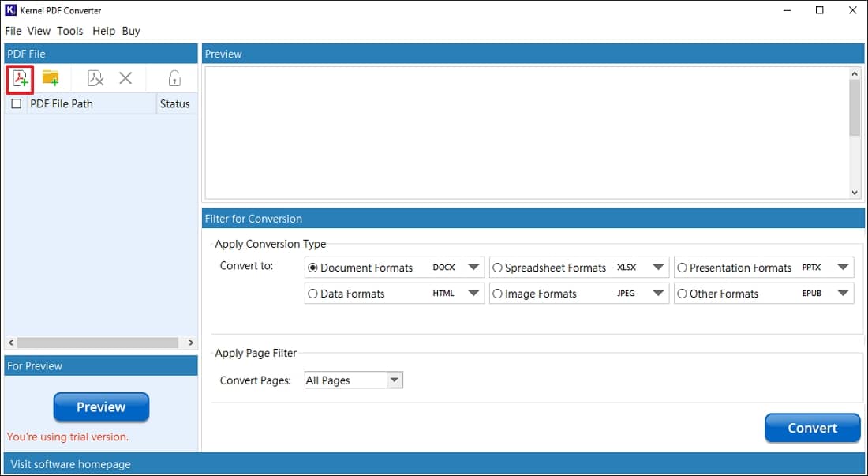Open the Tools menu

tap(69, 31)
